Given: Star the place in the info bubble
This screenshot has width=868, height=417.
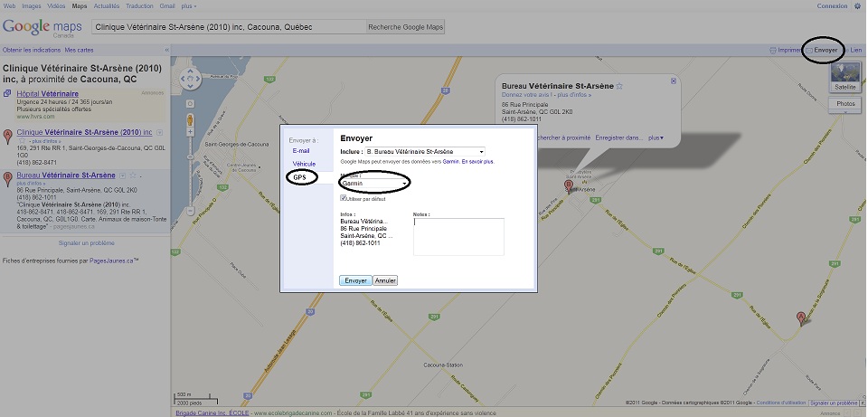Looking at the screenshot, I should tap(619, 86).
